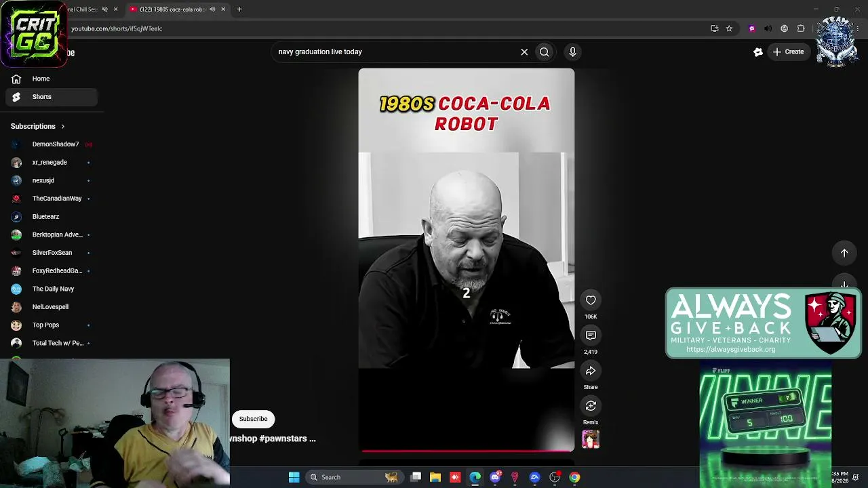
Task: Pause the short by clicking the video
Action: (x=467, y=259)
